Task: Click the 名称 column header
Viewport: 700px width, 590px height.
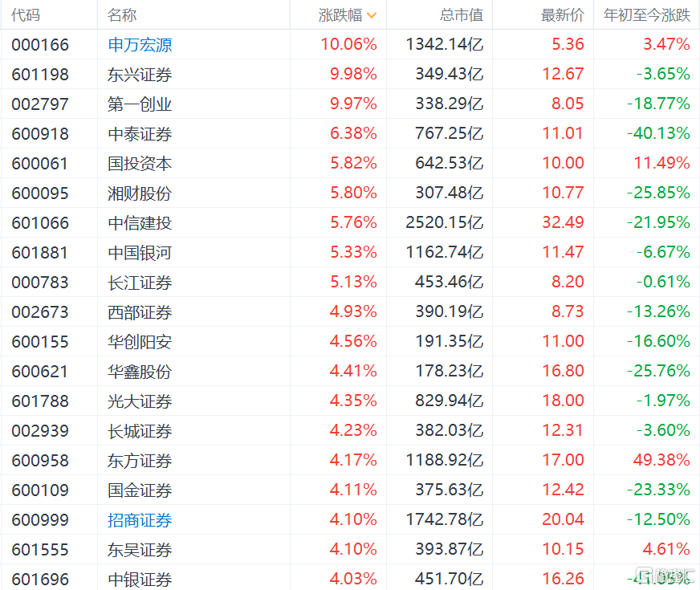Action: point(122,15)
